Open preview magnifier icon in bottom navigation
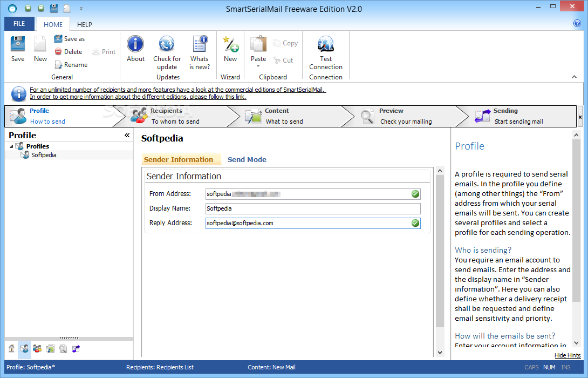Viewport: 588px width, 378px height. click(63, 348)
